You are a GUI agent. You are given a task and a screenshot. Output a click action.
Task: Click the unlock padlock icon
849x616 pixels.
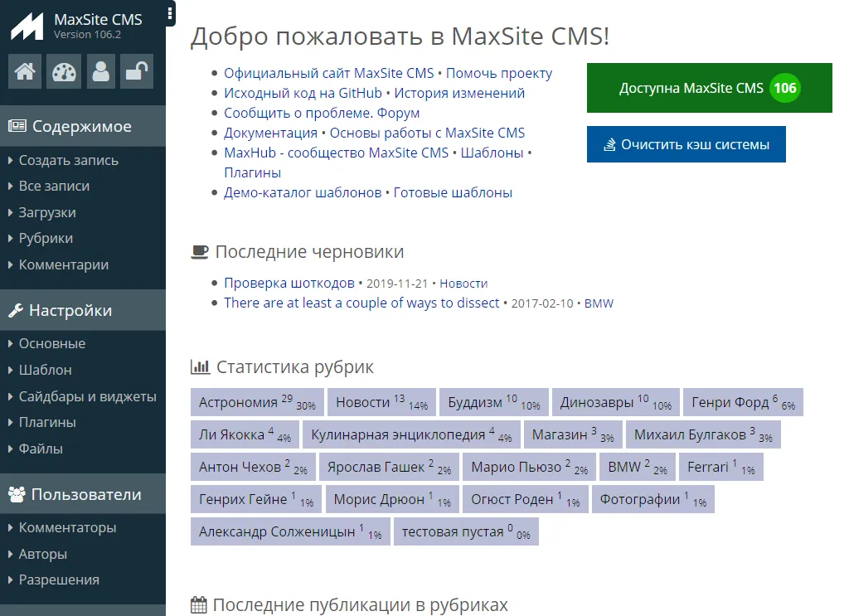pos(137,71)
